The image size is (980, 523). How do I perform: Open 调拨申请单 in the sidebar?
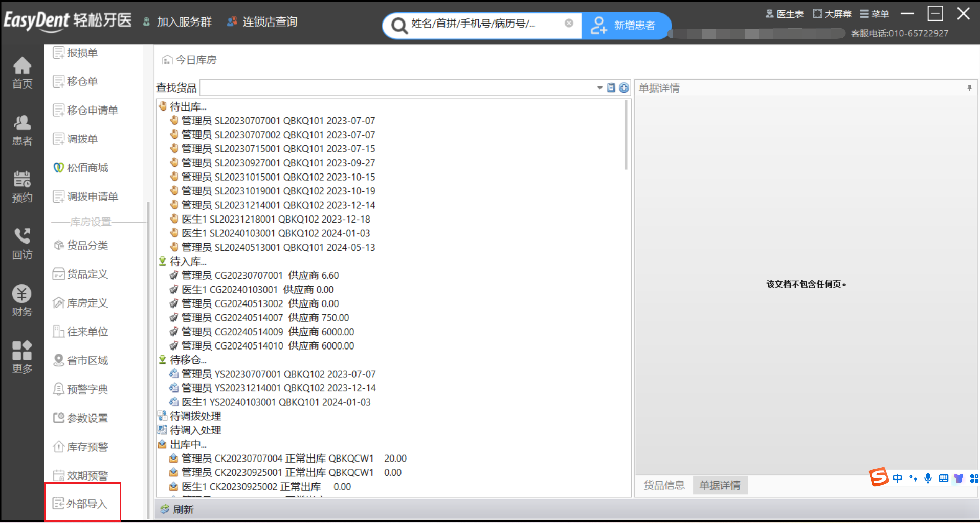[x=86, y=197]
